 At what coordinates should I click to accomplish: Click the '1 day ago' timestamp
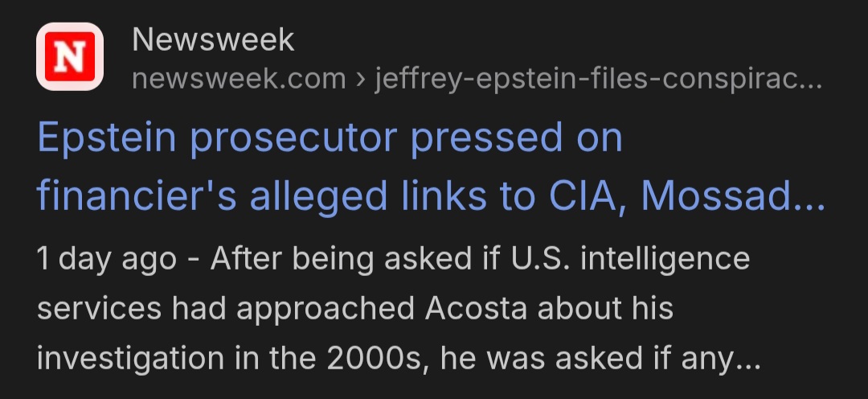(107, 259)
